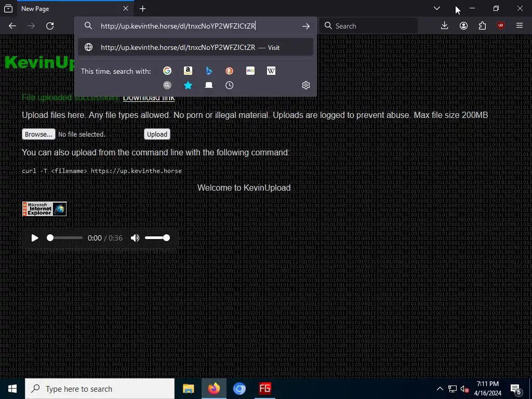Click the Microsoft Internet Explorer badge
This screenshot has height=399, width=532.
pos(45,209)
